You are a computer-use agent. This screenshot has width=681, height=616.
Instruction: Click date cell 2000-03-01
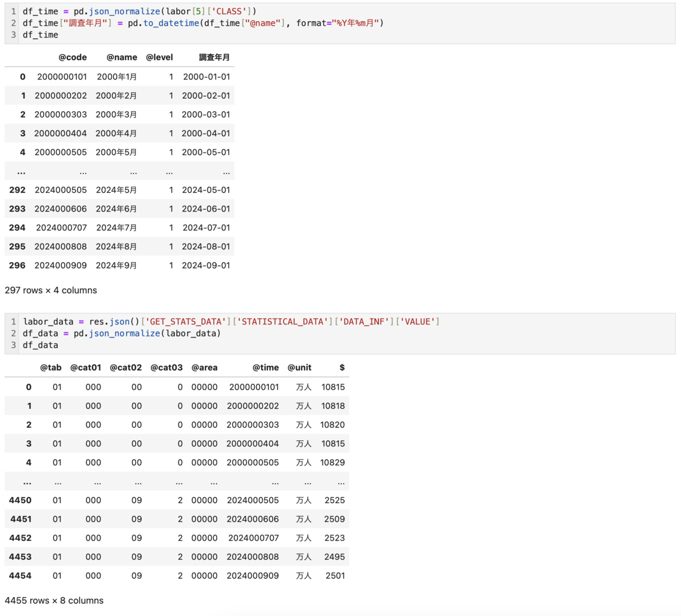point(206,115)
